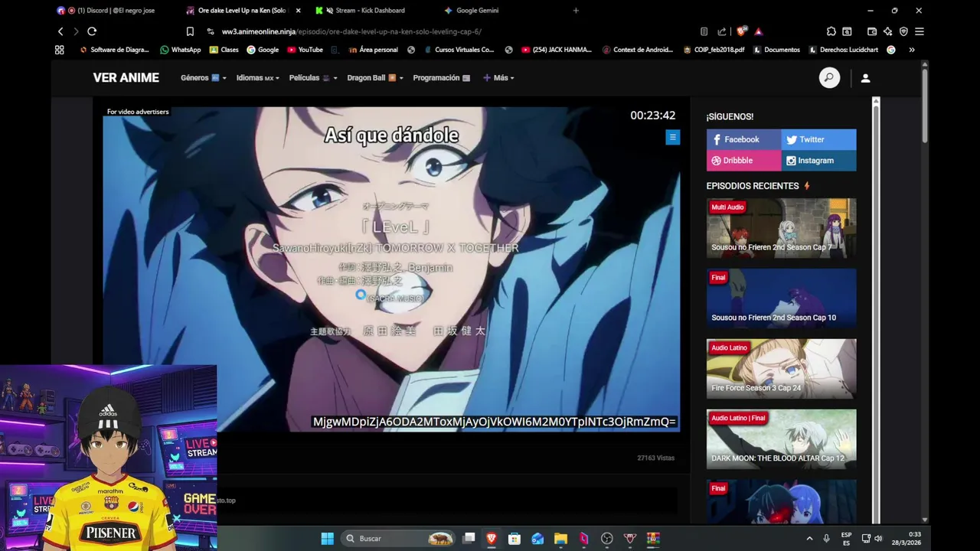The image size is (980, 551).
Task: Open the apps grid in the bookmarks bar
Action: [59, 50]
